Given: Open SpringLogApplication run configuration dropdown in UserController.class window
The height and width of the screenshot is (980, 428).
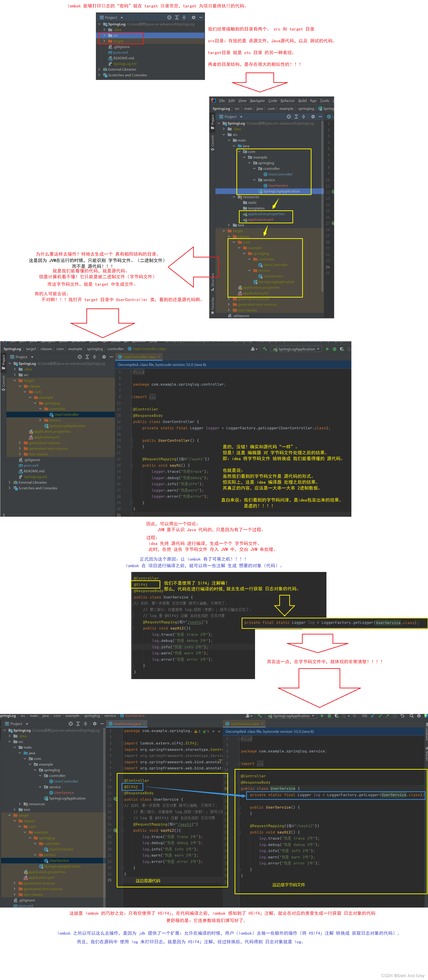Looking at the screenshot, I should point(296,349).
